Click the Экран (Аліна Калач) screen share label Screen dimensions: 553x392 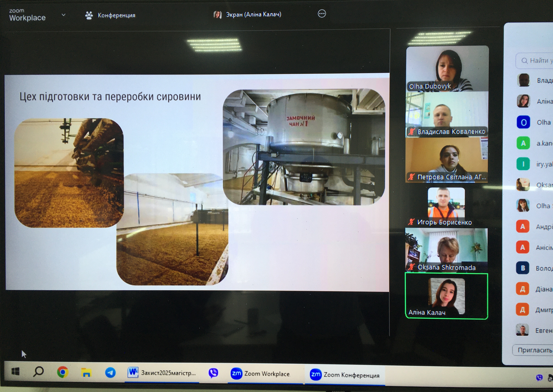pos(253,15)
